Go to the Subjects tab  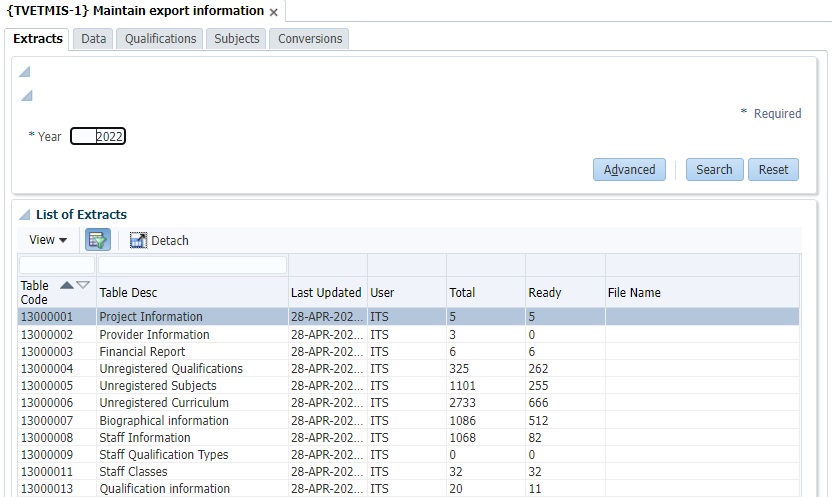237,38
